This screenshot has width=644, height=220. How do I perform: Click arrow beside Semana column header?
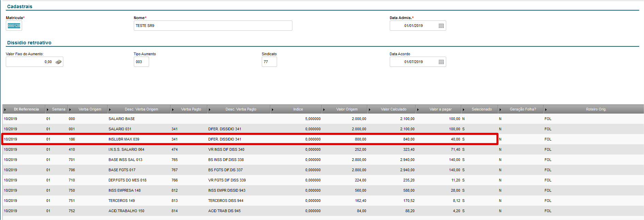coord(48,109)
